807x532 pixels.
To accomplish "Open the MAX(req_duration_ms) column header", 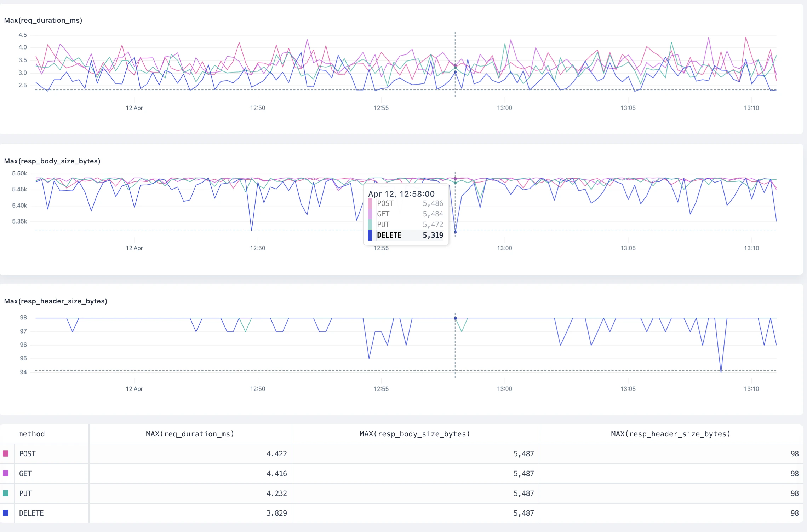I will tap(190, 434).
